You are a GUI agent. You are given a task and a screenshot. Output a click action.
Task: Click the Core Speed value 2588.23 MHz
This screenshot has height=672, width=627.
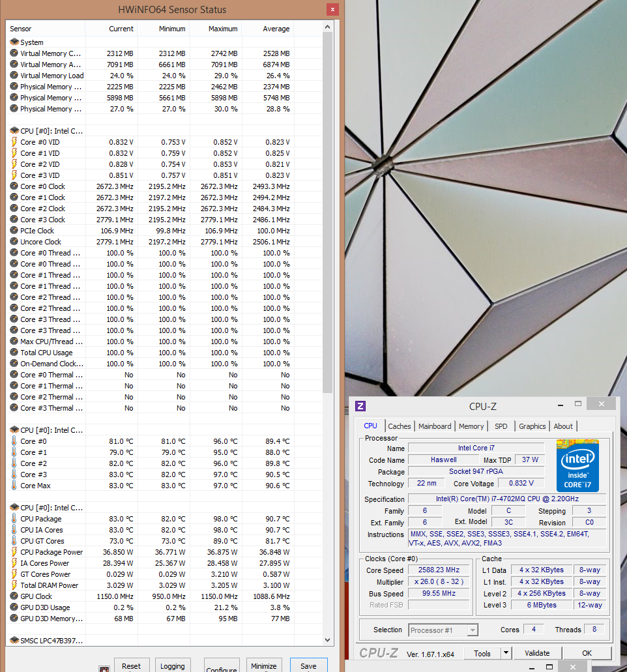tap(439, 570)
